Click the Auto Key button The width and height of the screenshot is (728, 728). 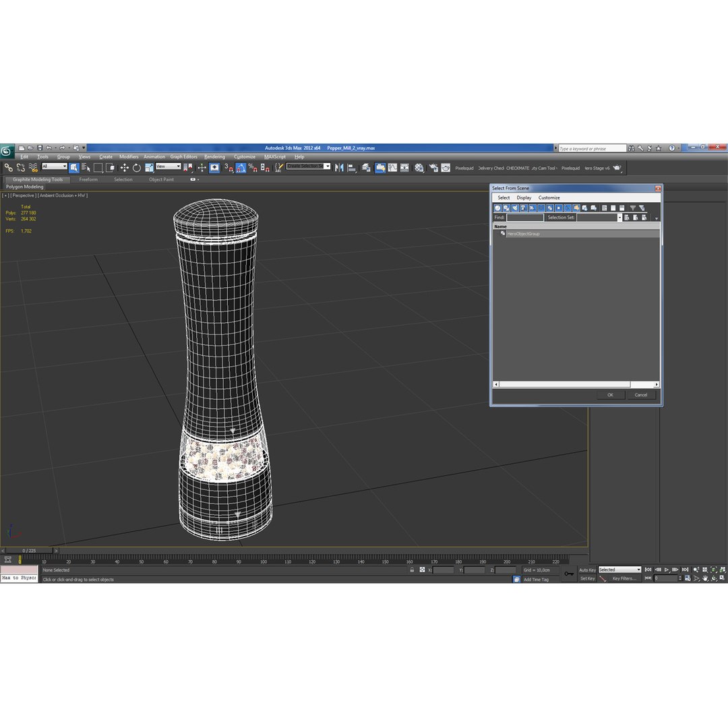click(587, 570)
